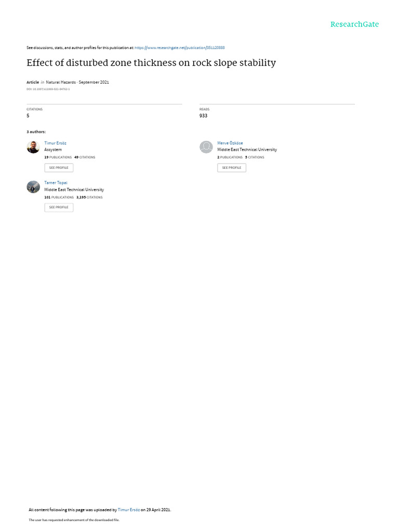Image resolution: width=399 pixels, height=532 pixels.
Task: Open Timur Ersöz author name link
Action: 55,143
